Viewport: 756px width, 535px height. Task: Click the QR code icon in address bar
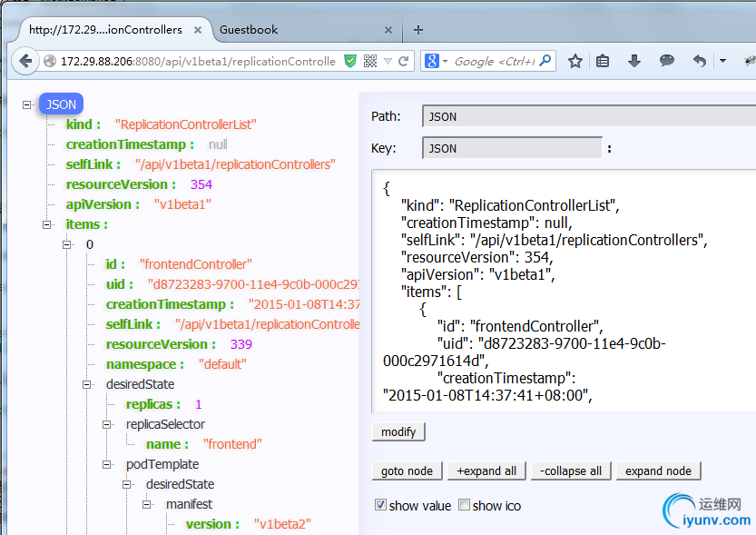tap(370, 62)
